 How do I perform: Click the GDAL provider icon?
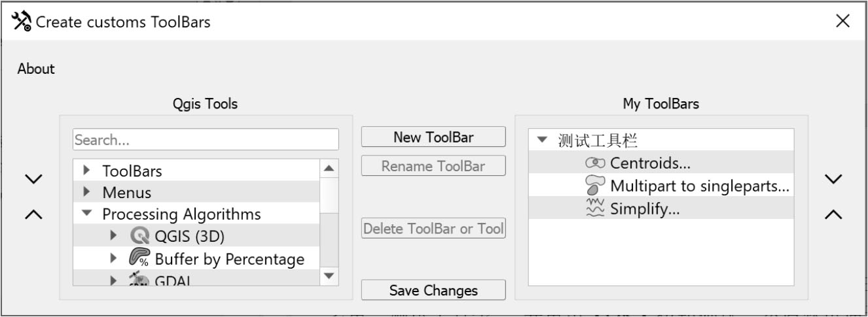pos(139,280)
